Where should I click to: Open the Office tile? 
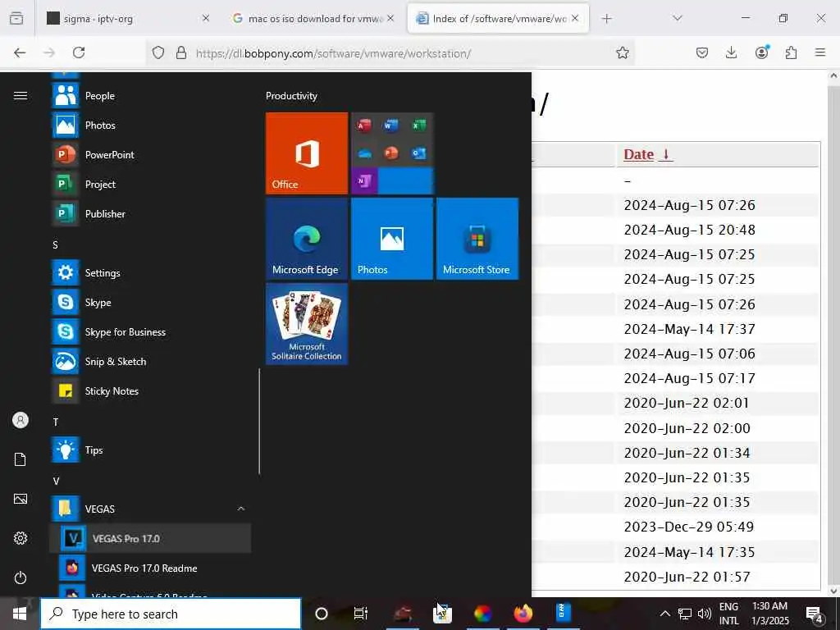click(307, 153)
